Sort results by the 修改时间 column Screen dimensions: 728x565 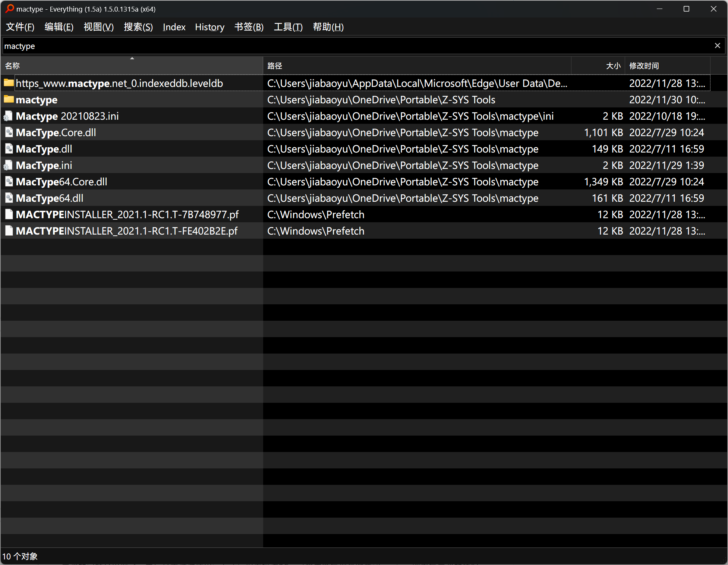644,66
